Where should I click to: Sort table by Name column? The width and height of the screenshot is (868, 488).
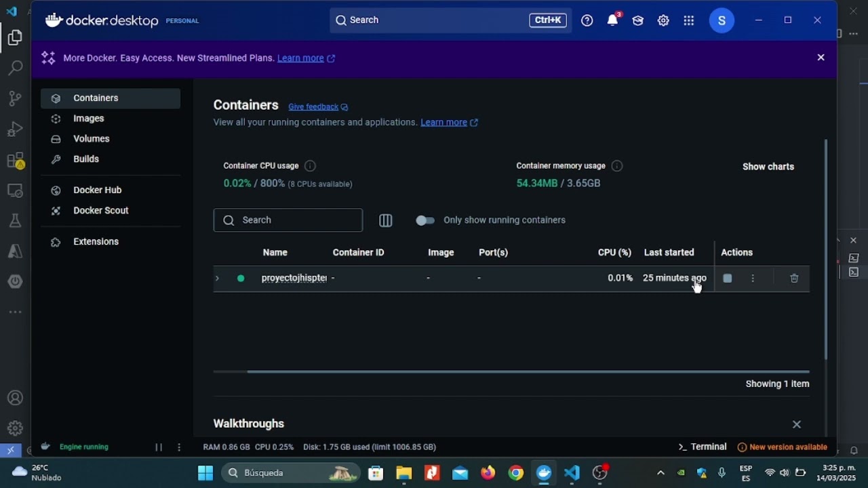pyautogui.click(x=275, y=253)
